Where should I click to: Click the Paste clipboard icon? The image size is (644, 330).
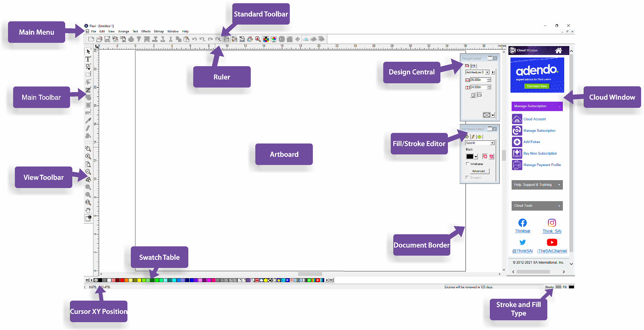click(x=186, y=39)
